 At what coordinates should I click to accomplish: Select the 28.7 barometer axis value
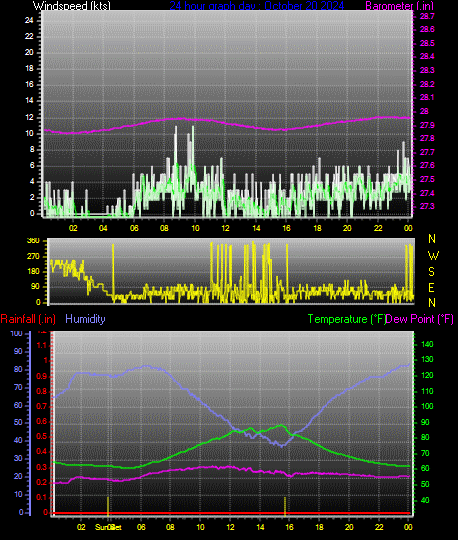click(x=427, y=16)
